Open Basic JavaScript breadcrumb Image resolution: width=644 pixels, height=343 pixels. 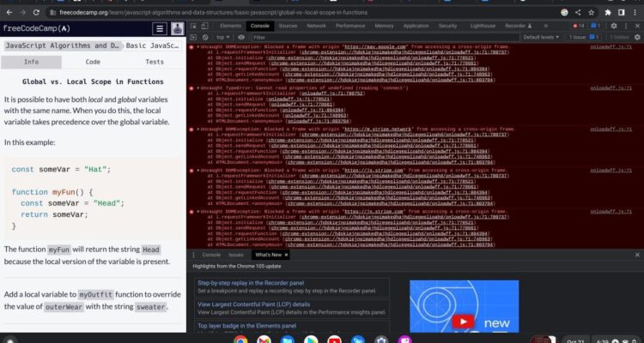[153, 45]
